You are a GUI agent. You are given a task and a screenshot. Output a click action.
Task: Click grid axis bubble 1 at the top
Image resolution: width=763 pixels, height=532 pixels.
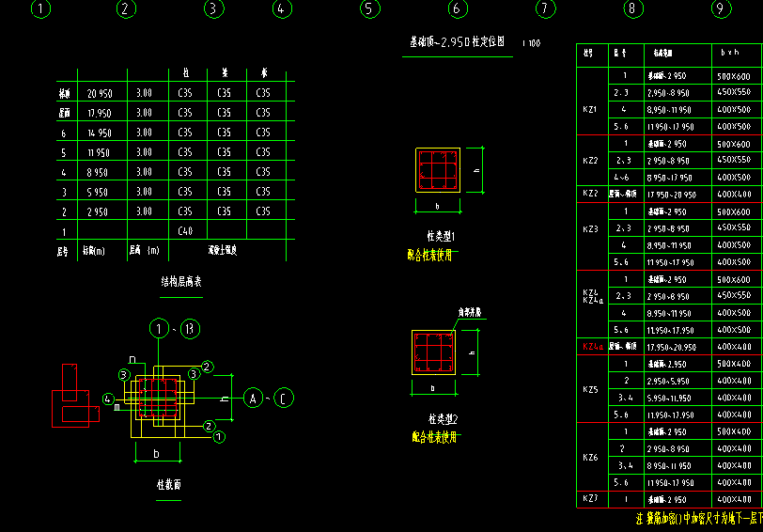41,8
